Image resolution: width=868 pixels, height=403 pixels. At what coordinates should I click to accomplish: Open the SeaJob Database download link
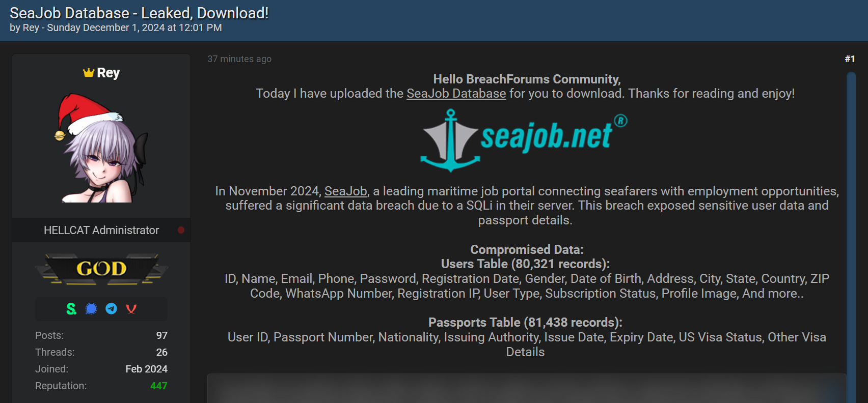(x=456, y=94)
